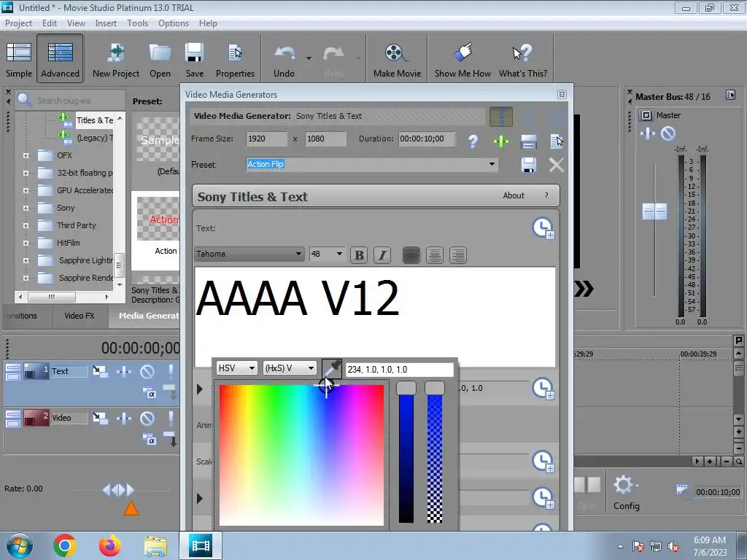Open Config gear settings
Image resolution: width=747 pixels, height=560 pixels.
click(626, 493)
